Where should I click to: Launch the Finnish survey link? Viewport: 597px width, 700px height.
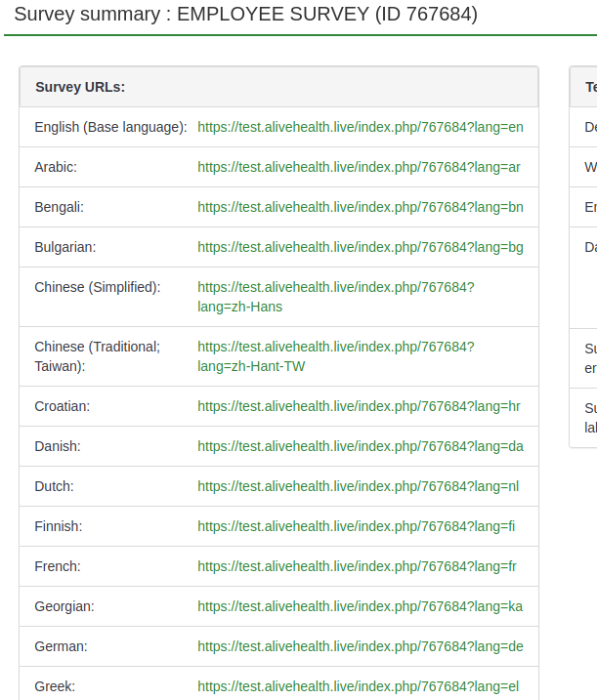point(356,526)
